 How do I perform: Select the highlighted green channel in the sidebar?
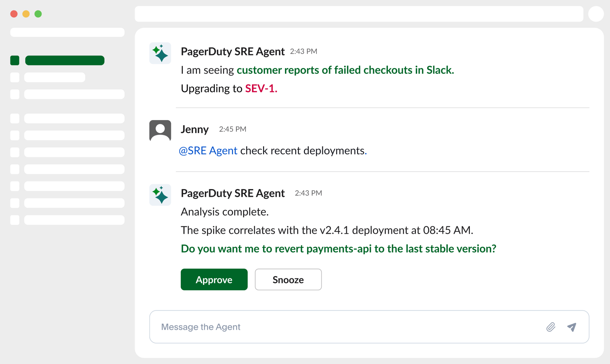pyautogui.click(x=65, y=60)
